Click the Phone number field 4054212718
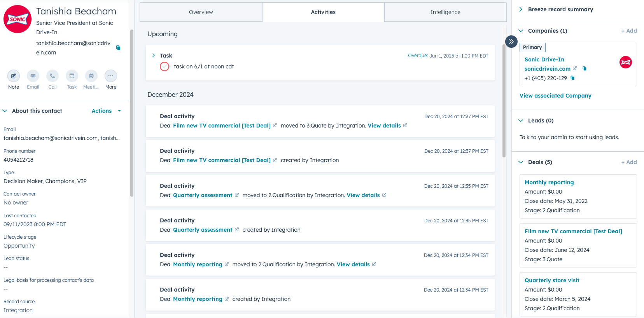The height and width of the screenshot is (318, 644). (18, 160)
